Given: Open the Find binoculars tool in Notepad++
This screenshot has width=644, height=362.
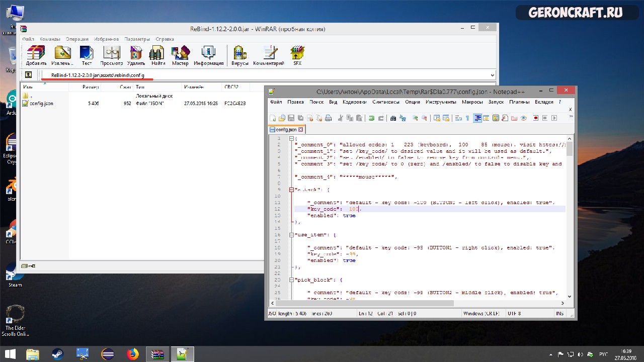Looking at the screenshot, I should pyautogui.click(x=393, y=118).
